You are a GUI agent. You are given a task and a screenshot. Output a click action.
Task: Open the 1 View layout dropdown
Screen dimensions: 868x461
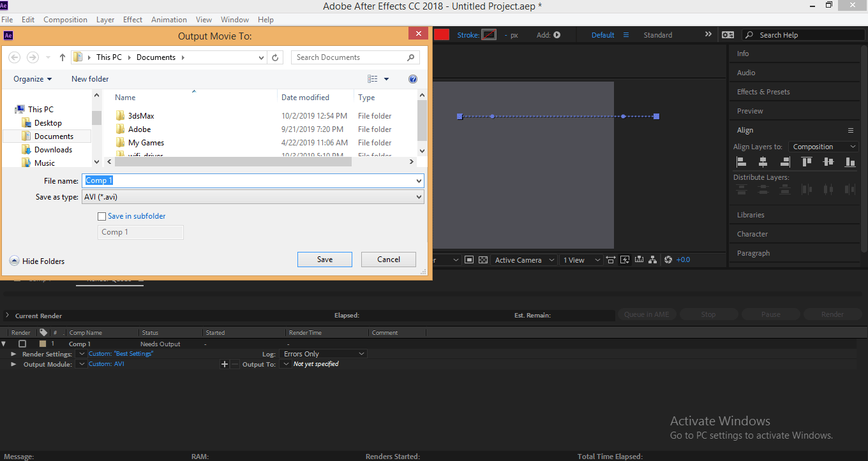tap(581, 260)
